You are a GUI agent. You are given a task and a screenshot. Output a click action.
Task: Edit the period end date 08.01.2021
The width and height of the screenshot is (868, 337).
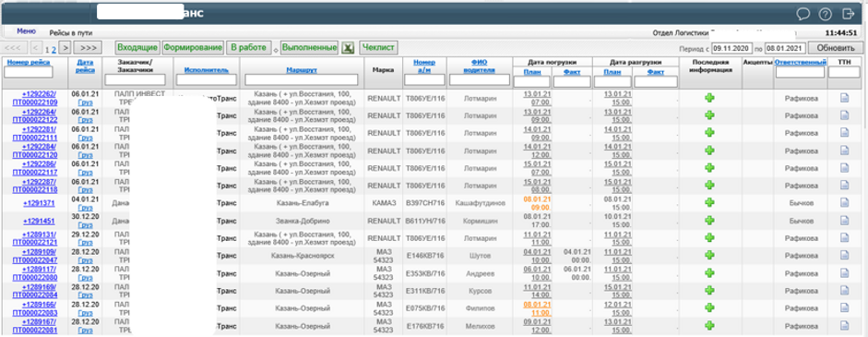click(x=785, y=48)
